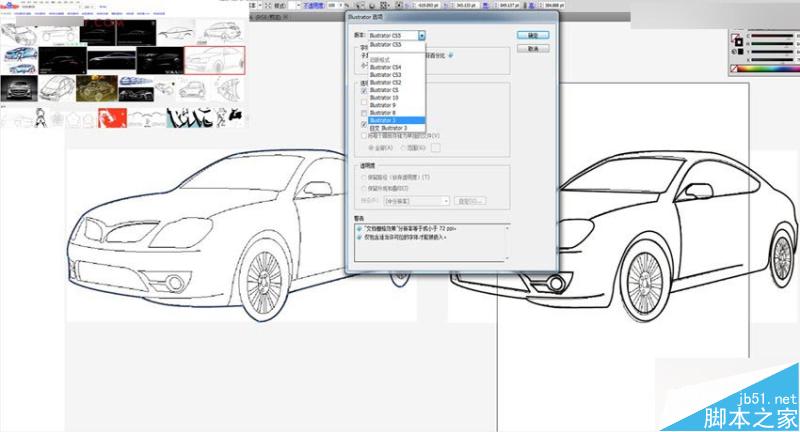Choose Illustrator CS5 from the version list
800x432 pixels.
point(396,44)
